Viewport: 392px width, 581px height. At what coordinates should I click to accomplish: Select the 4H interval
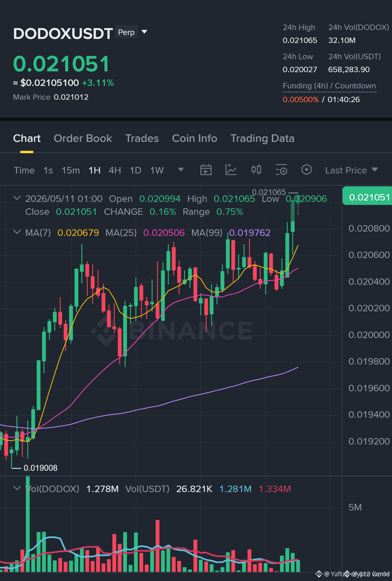(x=115, y=170)
